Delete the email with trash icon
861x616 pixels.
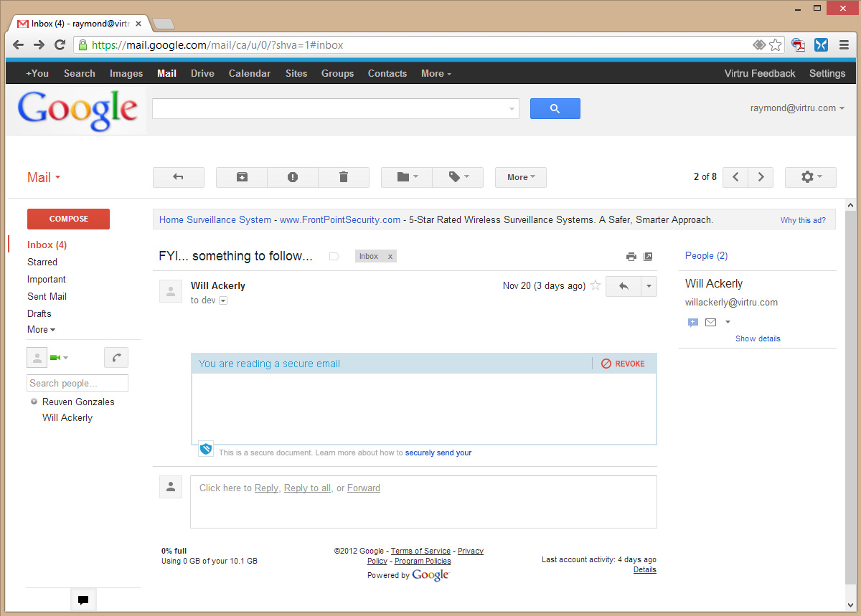344,177
